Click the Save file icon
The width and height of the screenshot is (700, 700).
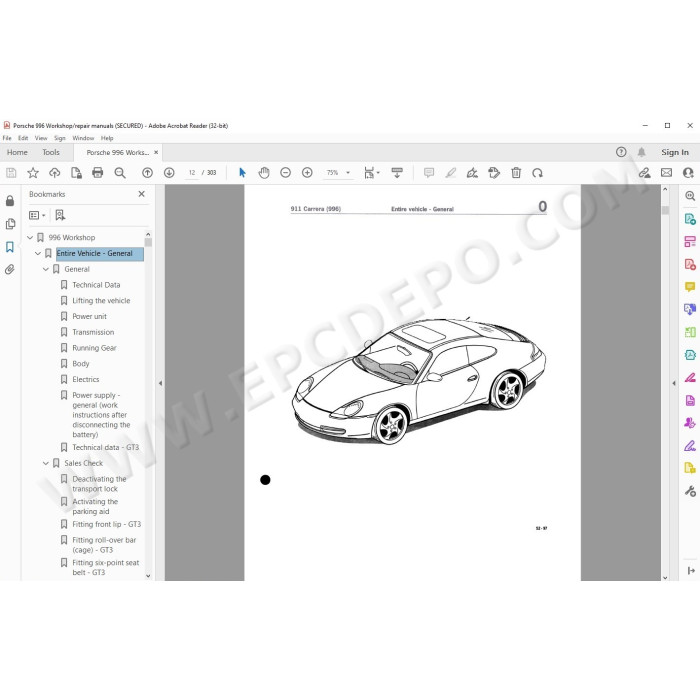(x=11, y=173)
